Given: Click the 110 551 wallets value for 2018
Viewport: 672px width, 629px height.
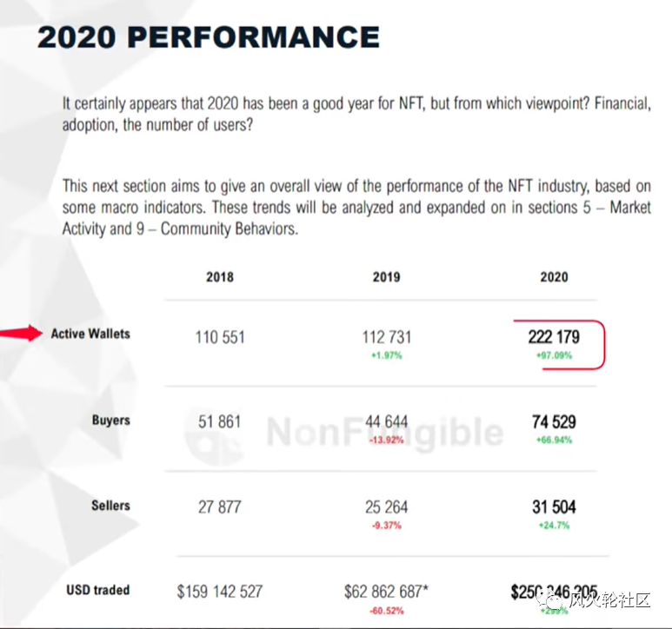Looking at the screenshot, I should (x=220, y=337).
